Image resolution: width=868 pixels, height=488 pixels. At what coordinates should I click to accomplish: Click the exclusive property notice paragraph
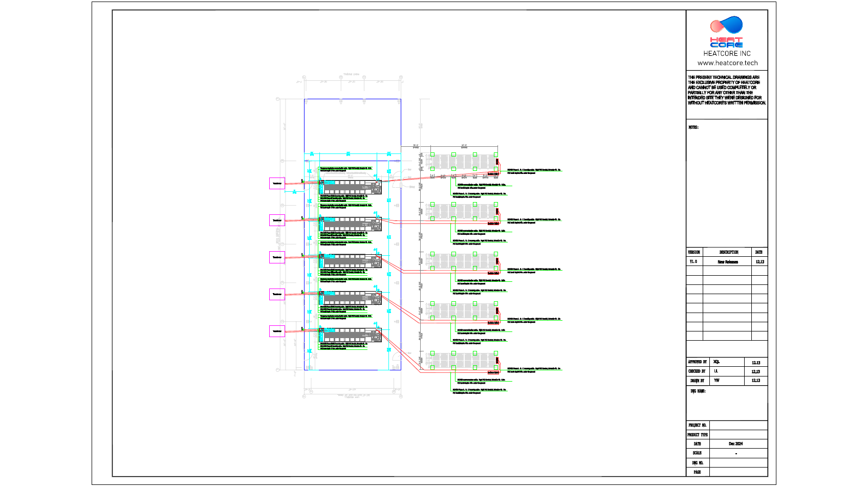tap(727, 90)
